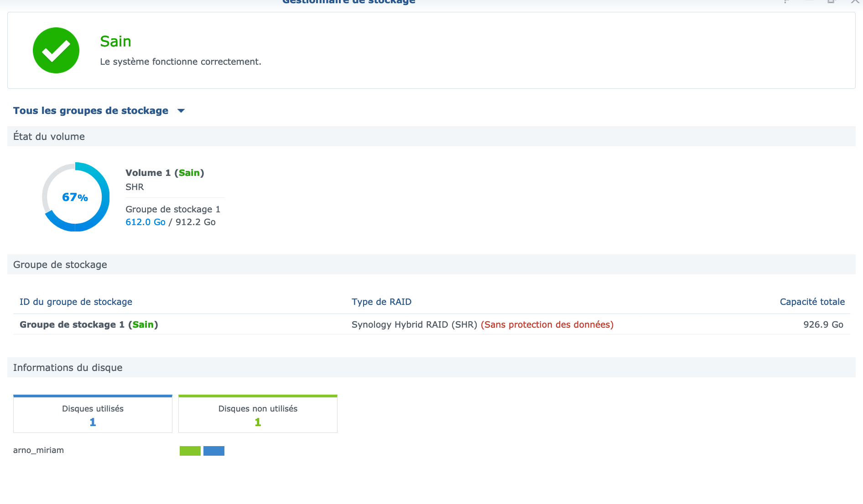Image resolution: width=863 pixels, height=504 pixels.
Task: Click the green unused disk slot square
Action: (190, 451)
